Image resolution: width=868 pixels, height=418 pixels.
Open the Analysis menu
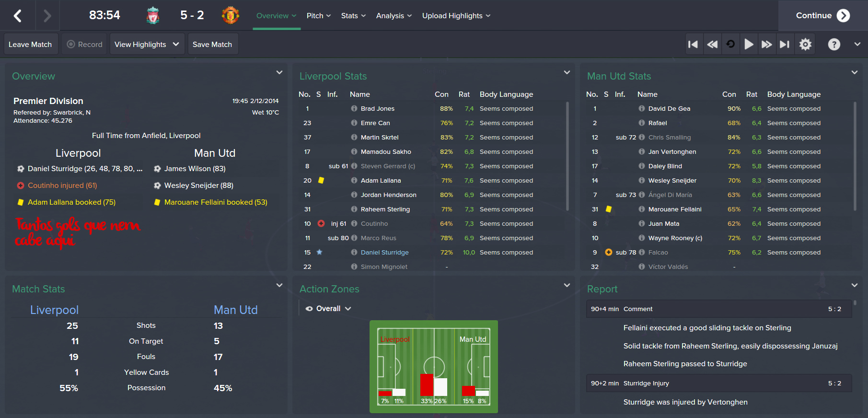click(394, 16)
